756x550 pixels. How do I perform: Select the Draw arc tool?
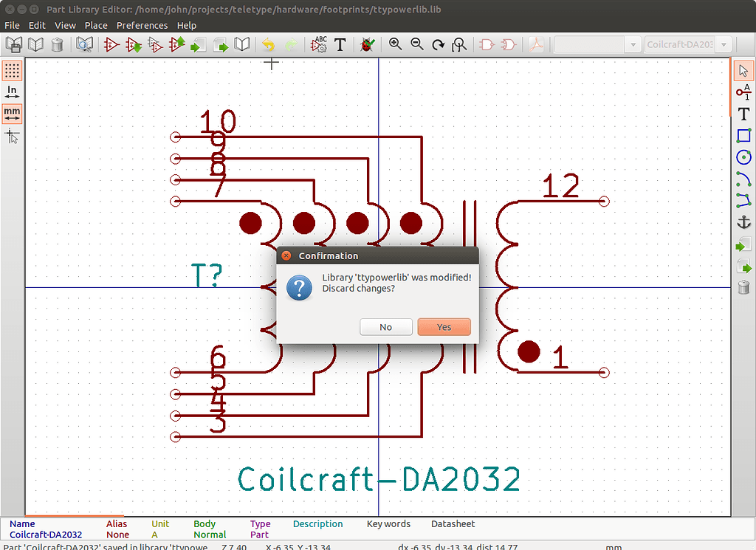click(x=743, y=179)
